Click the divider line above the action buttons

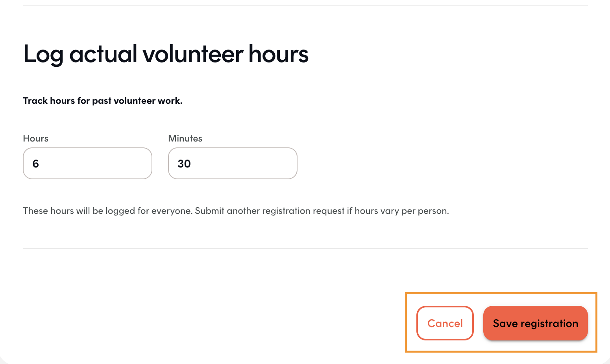coord(305,249)
